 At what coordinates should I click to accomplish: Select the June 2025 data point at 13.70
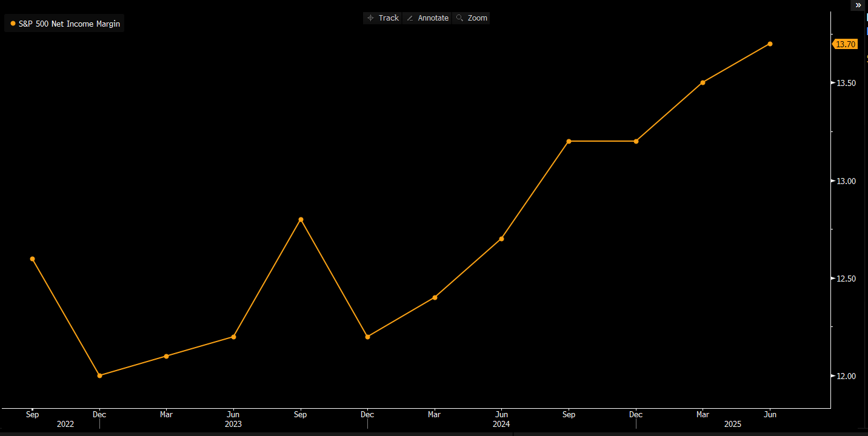pos(770,44)
